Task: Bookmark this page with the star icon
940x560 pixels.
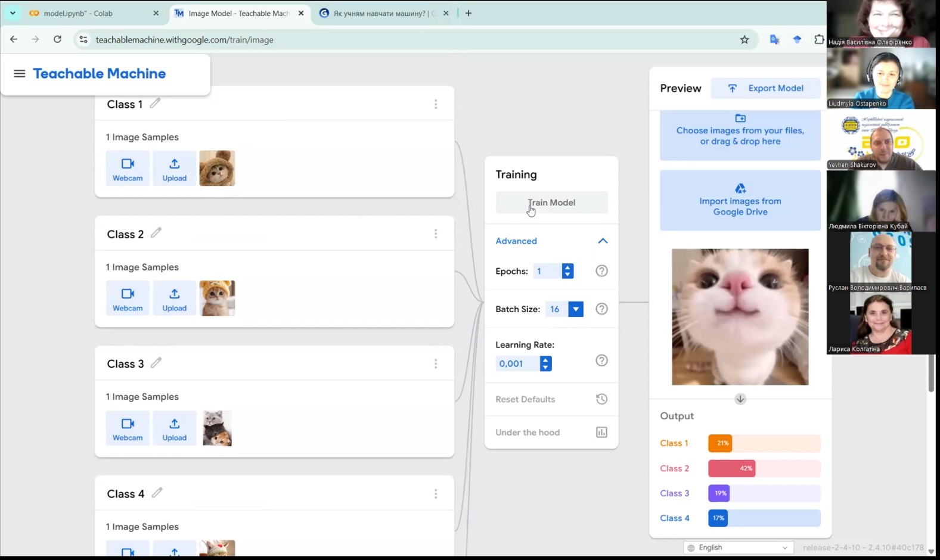Action: tap(744, 40)
